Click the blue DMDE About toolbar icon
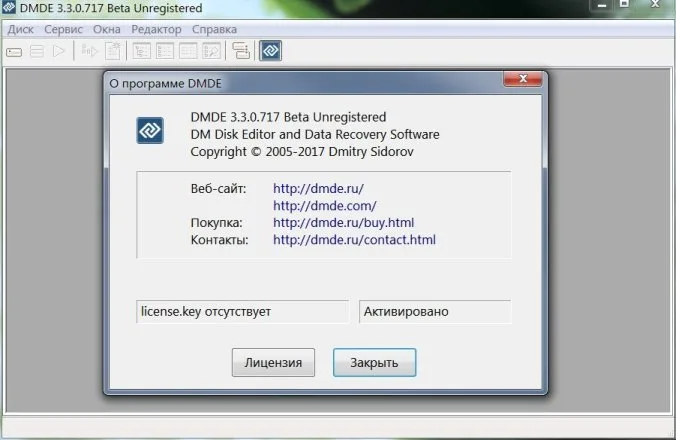This screenshot has width=676, height=440. pyautogui.click(x=270, y=50)
